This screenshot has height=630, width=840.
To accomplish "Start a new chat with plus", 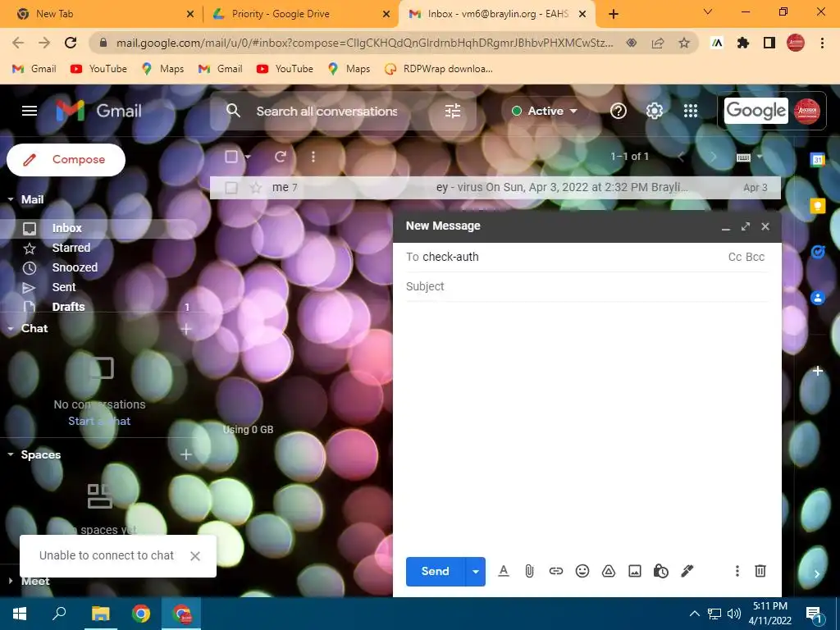I will (x=186, y=329).
